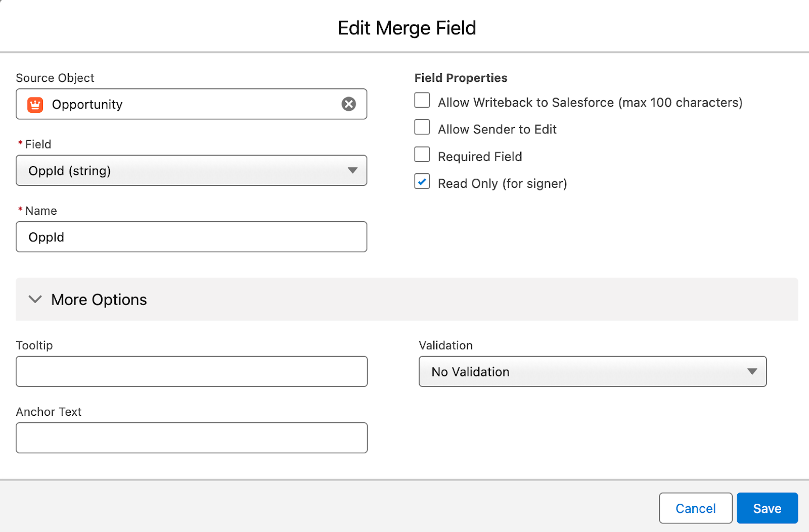Screen dimensions: 809x532
Task: Click the Save button
Action: click(x=767, y=508)
